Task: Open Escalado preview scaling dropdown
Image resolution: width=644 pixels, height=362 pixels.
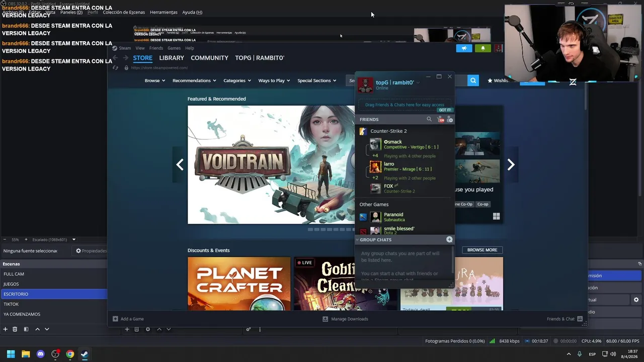Action: pos(73,239)
